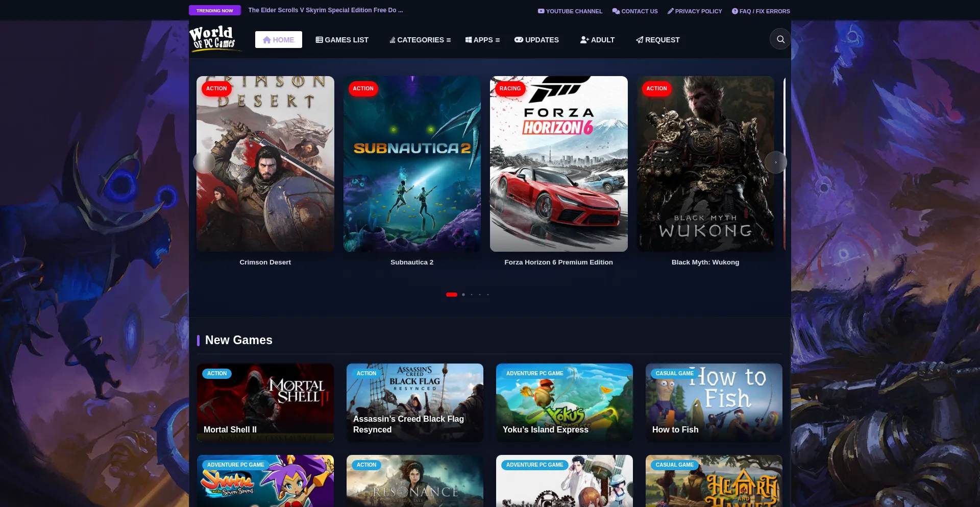This screenshot has height=507, width=980.
Task: Advance carousel with right arrow
Action: point(775,162)
